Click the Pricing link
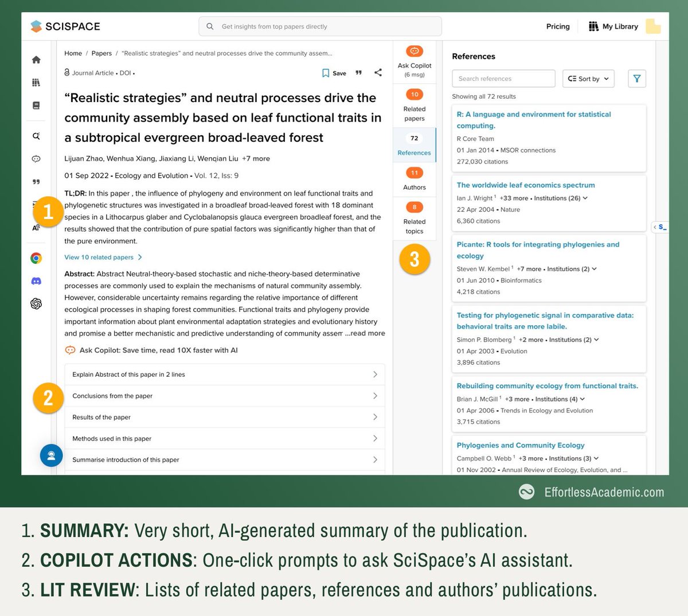The width and height of the screenshot is (688, 616). point(558,26)
